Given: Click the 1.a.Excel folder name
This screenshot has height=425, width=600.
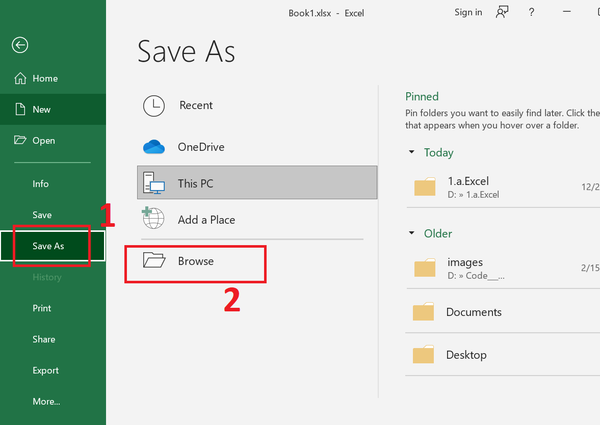Looking at the screenshot, I should pyautogui.click(x=468, y=181).
